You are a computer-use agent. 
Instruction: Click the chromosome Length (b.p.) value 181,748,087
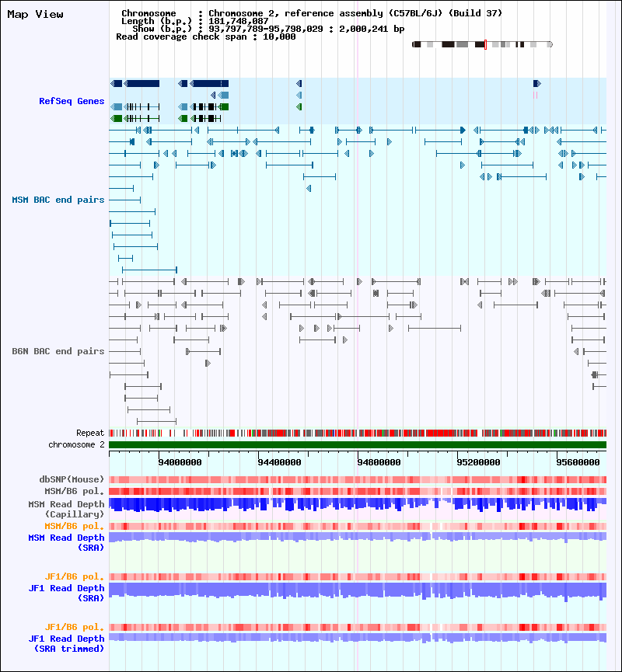click(x=239, y=21)
